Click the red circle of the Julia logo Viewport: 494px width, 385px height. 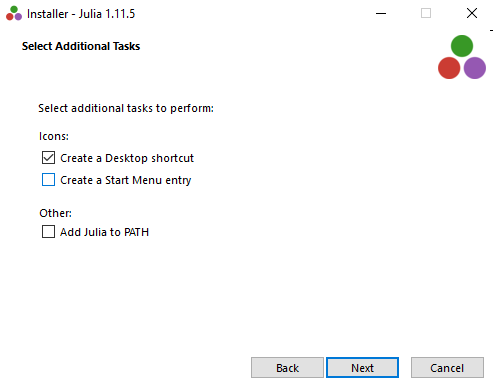point(449,68)
